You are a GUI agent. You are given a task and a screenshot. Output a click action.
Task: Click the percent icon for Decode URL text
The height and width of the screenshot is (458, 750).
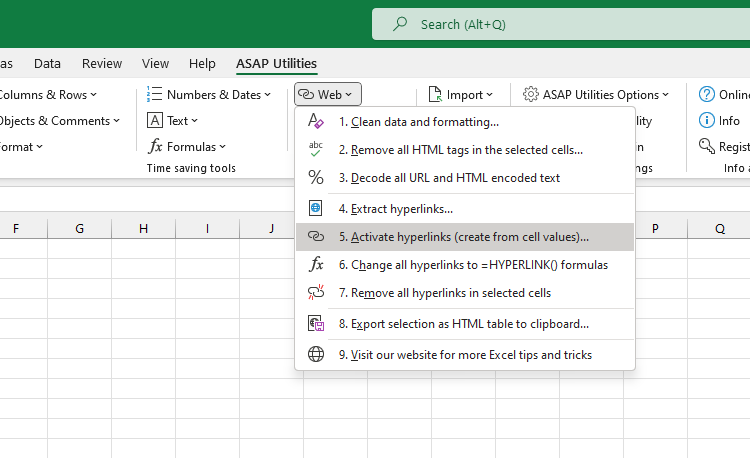coord(316,177)
